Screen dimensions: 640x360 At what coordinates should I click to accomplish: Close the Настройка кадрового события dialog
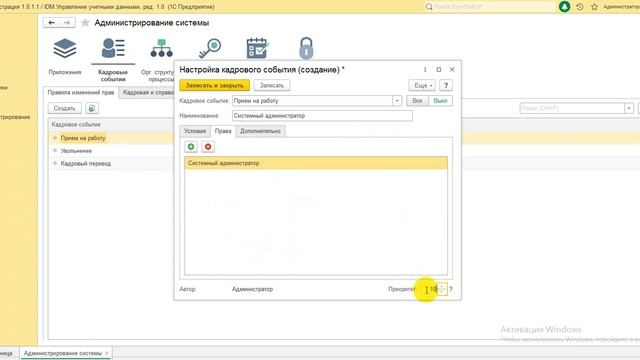[452, 69]
